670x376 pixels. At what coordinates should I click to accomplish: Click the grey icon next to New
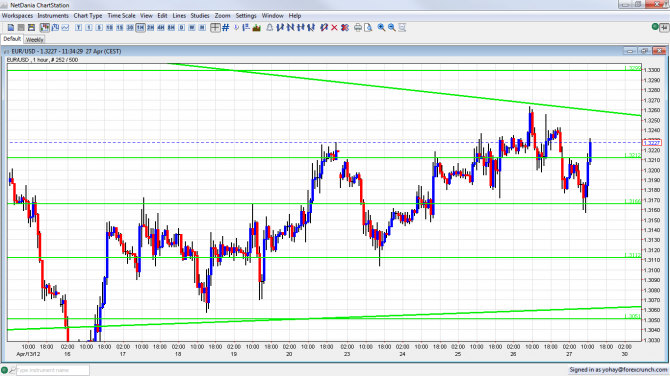[21, 28]
